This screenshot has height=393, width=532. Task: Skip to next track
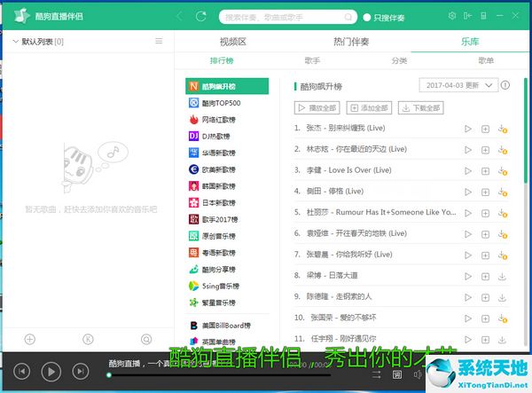pyautogui.click(x=81, y=372)
